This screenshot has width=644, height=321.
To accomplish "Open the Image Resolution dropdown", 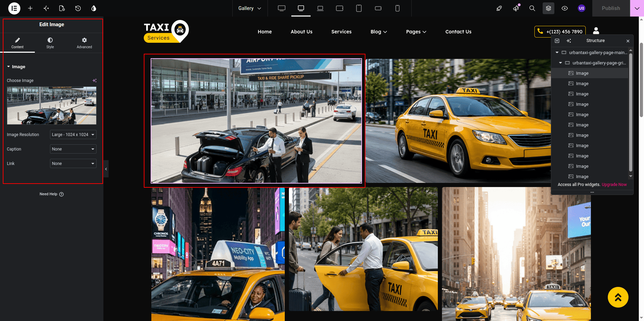I will [73, 135].
